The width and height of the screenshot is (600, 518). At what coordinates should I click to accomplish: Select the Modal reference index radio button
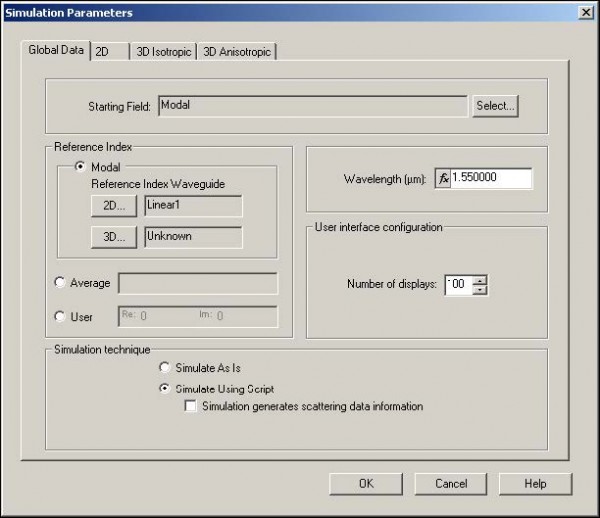[80, 167]
